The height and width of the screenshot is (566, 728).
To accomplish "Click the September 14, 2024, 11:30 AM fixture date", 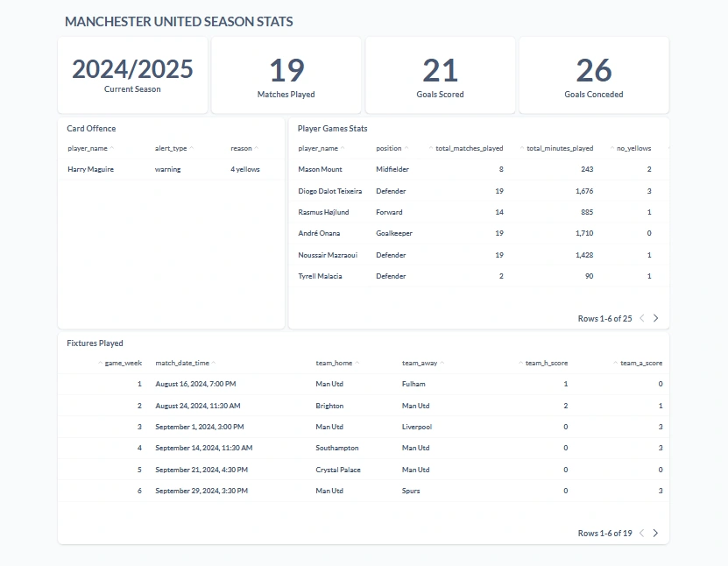I will 204,448.
